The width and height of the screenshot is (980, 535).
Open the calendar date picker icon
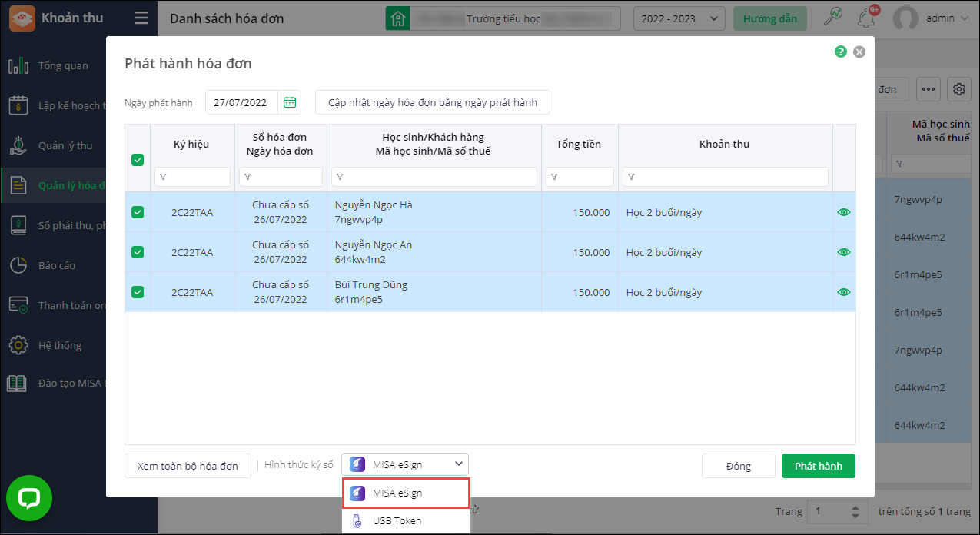pyautogui.click(x=290, y=102)
